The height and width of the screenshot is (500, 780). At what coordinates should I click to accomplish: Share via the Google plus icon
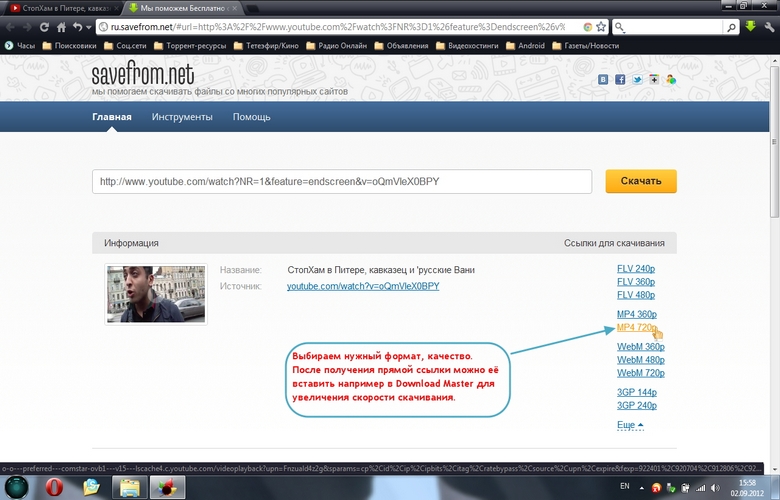pos(654,79)
